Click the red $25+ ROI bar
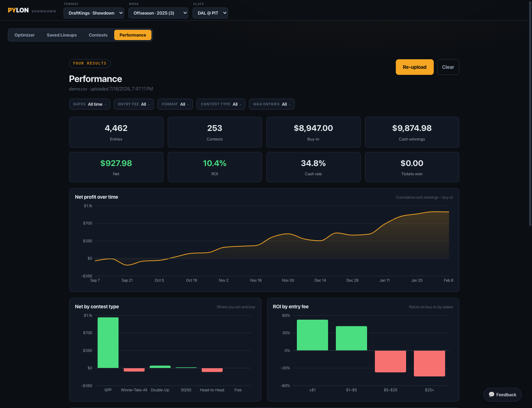 click(430, 363)
